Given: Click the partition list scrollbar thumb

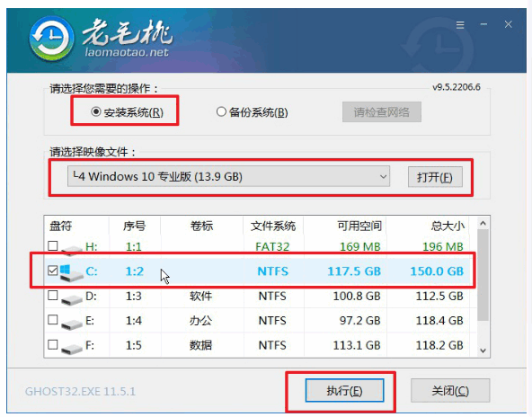Looking at the screenshot, I should point(483,275).
